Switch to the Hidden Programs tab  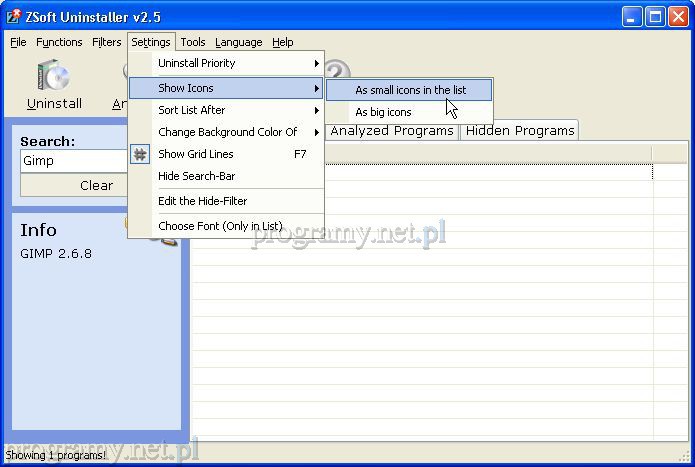coord(520,131)
